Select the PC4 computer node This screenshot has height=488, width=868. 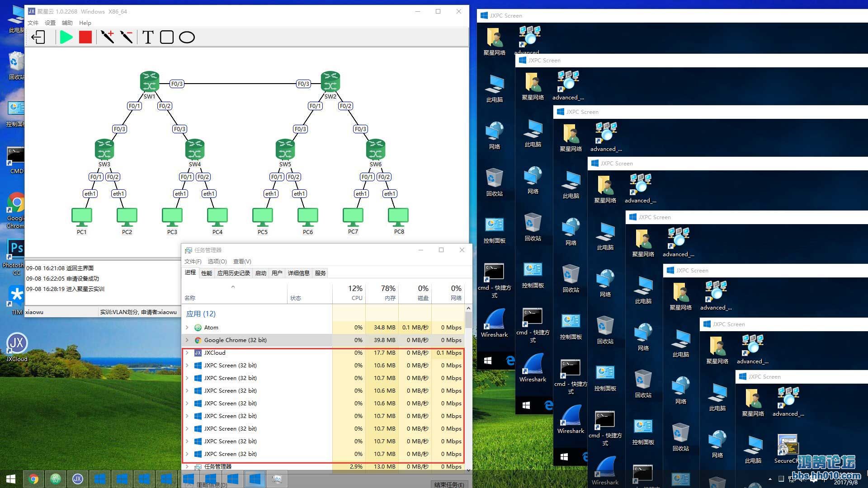tap(217, 217)
